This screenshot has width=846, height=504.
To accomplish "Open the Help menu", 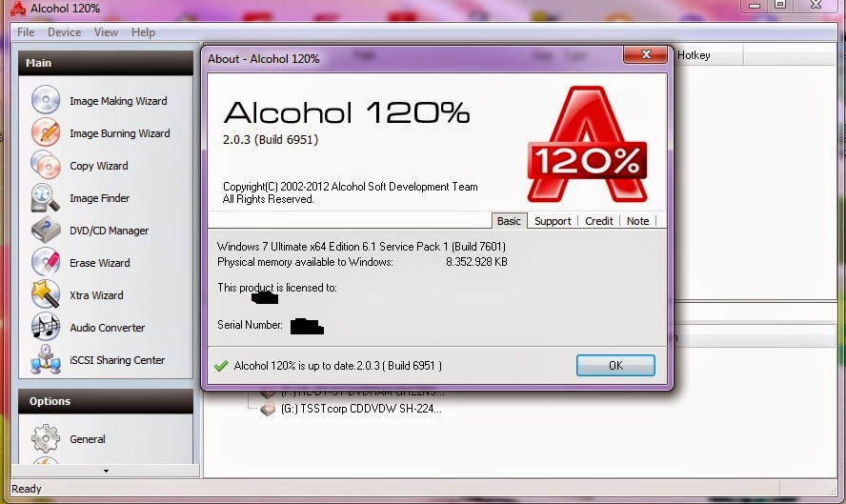I will tap(143, 32).
